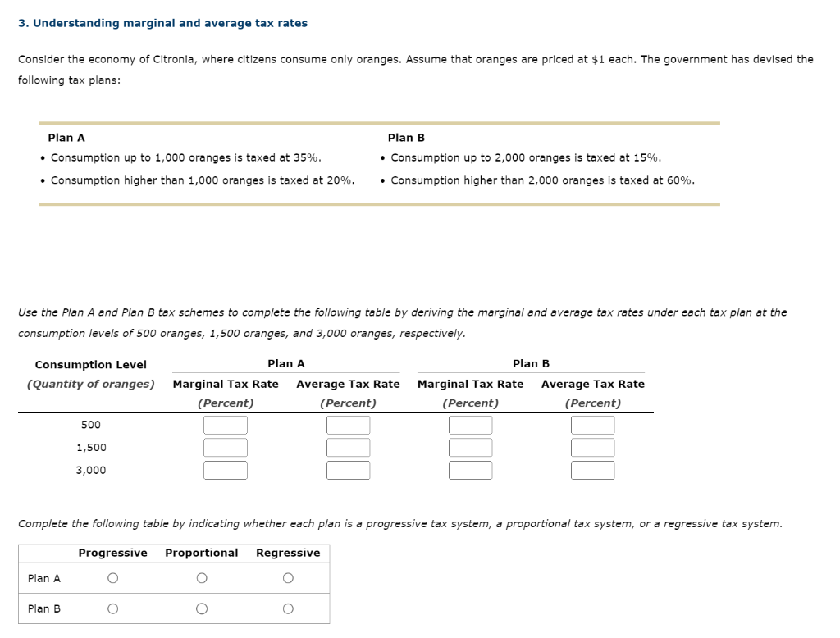Select the Proportional radio button for Plan A
The width and height of the screenshot is (840, 638).
(x=201, y=578)
